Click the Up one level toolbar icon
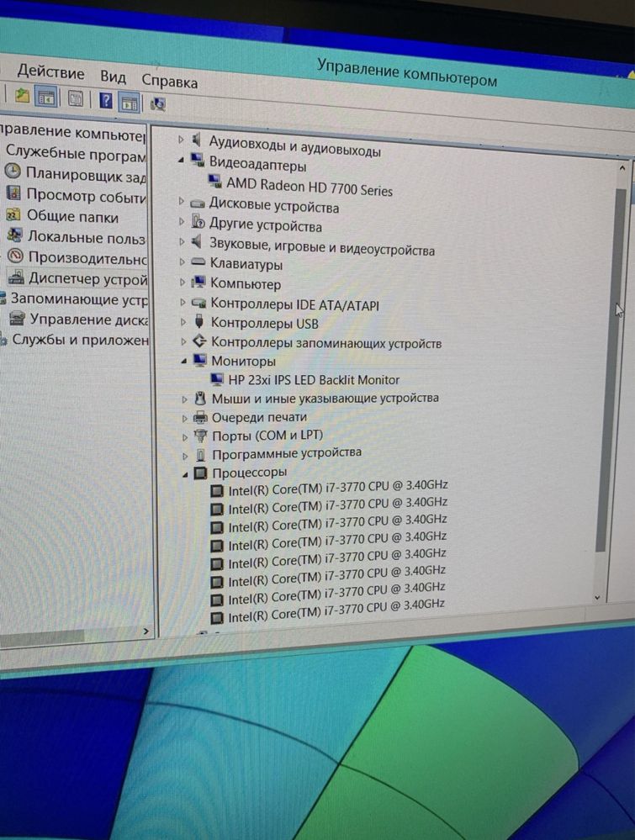 (x=22, y=96)
